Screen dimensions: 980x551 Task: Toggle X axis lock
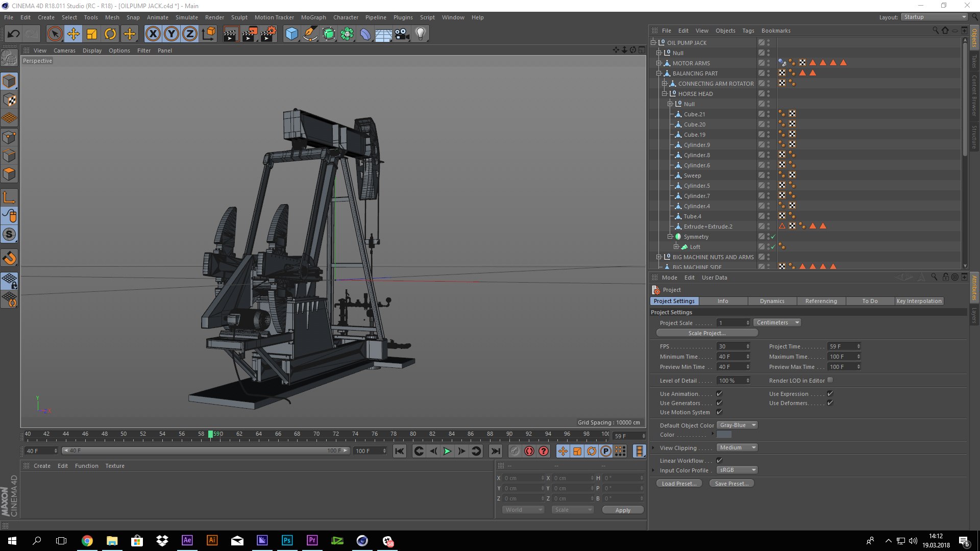point(153,34)
